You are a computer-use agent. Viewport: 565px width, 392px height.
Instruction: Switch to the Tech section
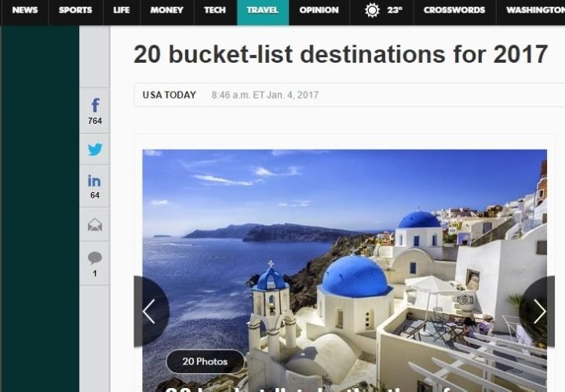tap(214, 10)
